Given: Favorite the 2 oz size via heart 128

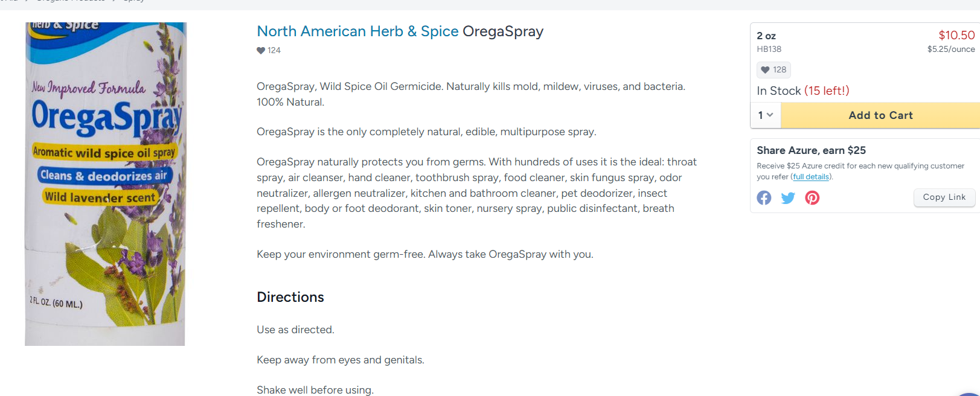Looking at the screenshot, I should click(x=773, y=69).
